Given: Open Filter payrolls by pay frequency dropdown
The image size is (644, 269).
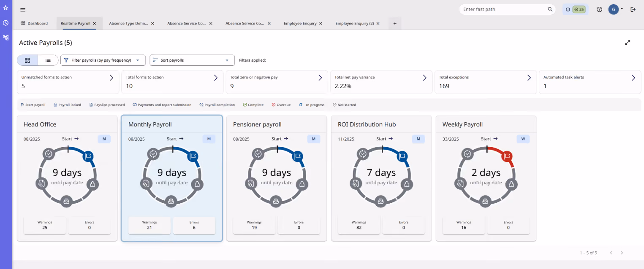Looking at the screenshot, I should click(x=103, y=60).
